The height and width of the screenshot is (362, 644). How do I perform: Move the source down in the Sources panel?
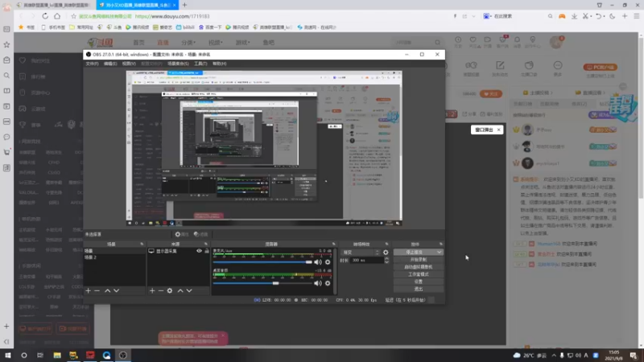coord(189,290)
